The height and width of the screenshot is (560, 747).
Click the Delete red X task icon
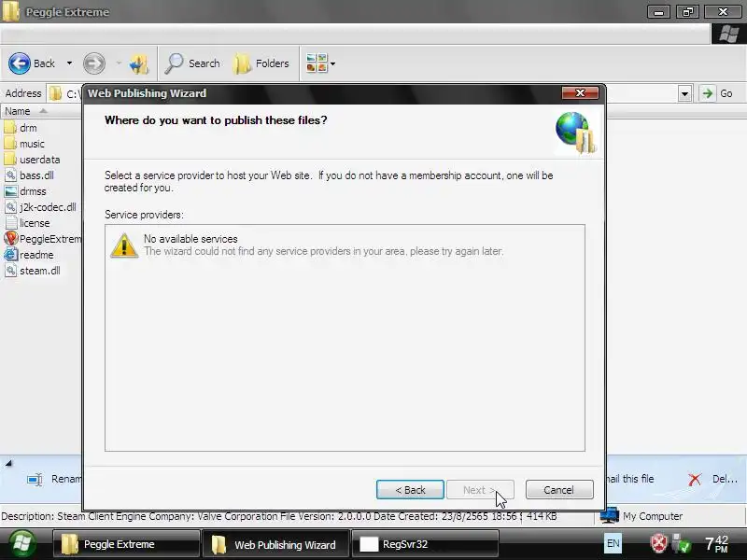(695, 479)
